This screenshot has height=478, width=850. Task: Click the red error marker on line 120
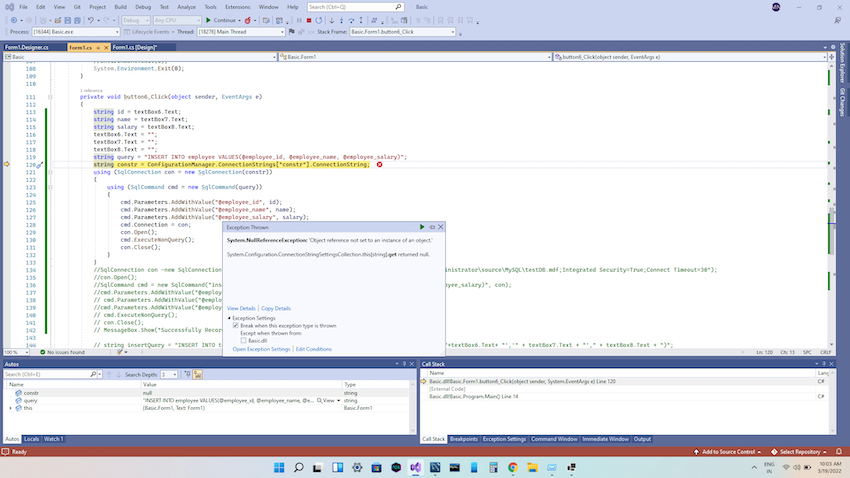pos(379,164)
